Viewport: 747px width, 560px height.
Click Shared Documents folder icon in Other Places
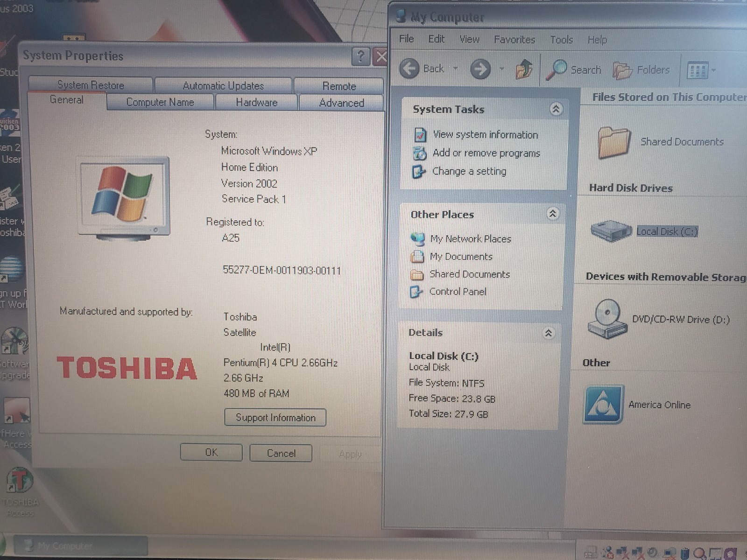pyautogui.click(x=416, y=274)
